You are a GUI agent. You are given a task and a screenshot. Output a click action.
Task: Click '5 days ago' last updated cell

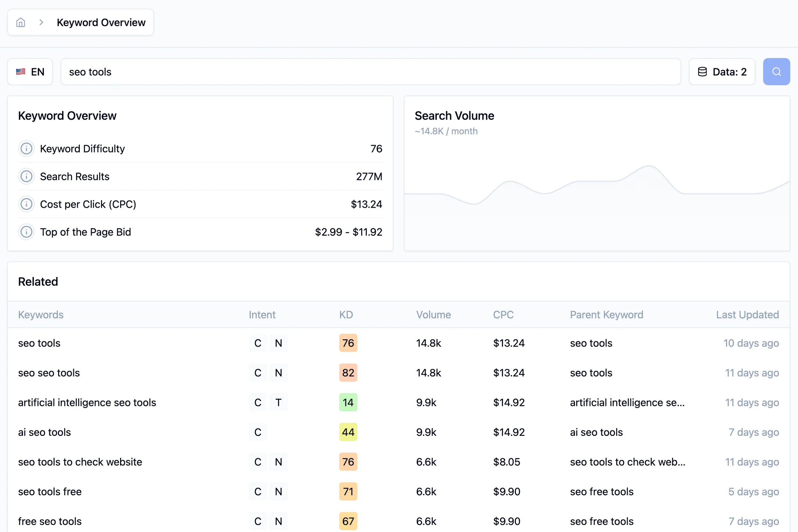coord(754,492)
